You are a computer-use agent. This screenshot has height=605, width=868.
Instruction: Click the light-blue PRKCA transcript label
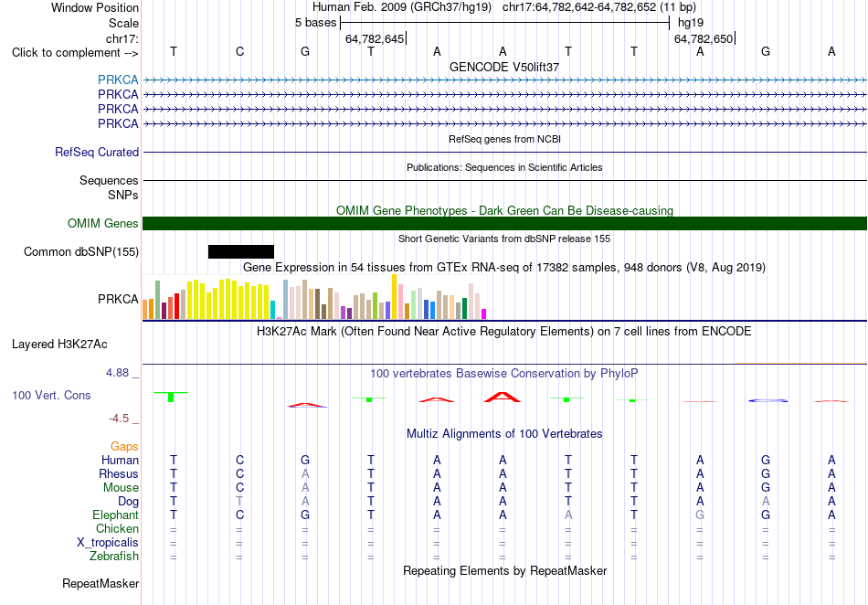(x=118, y=80)
